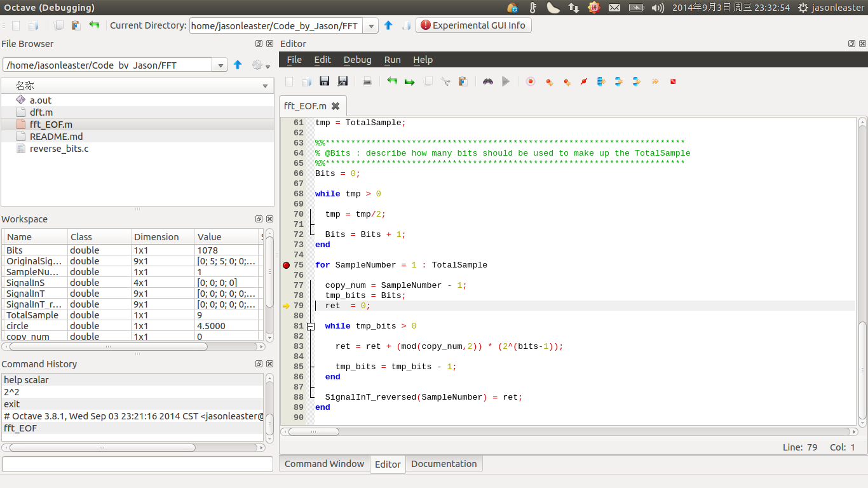Undock the Workspace panel
868x488 pixels.
259,219
